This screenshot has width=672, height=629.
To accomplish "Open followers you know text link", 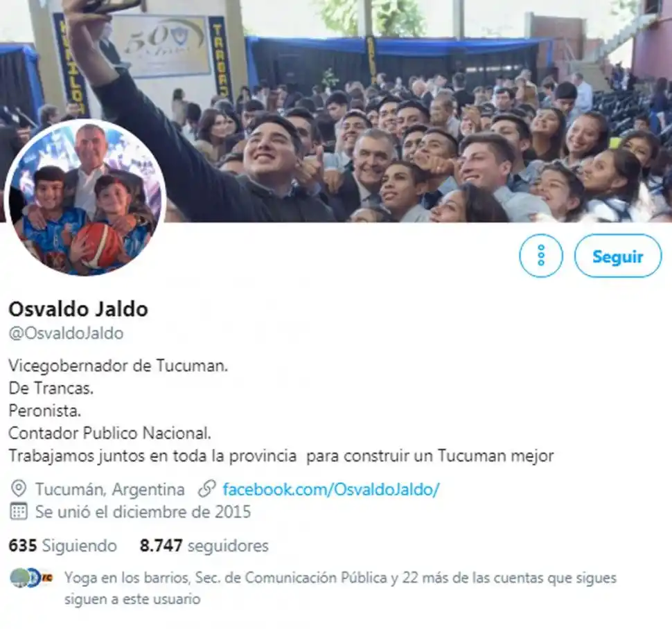I will pos(340,588).
